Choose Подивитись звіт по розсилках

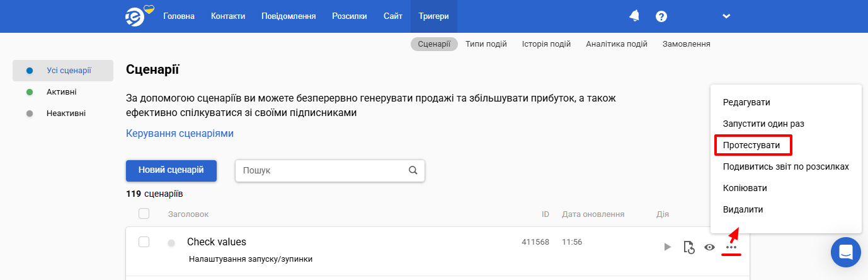coord(786,166)
